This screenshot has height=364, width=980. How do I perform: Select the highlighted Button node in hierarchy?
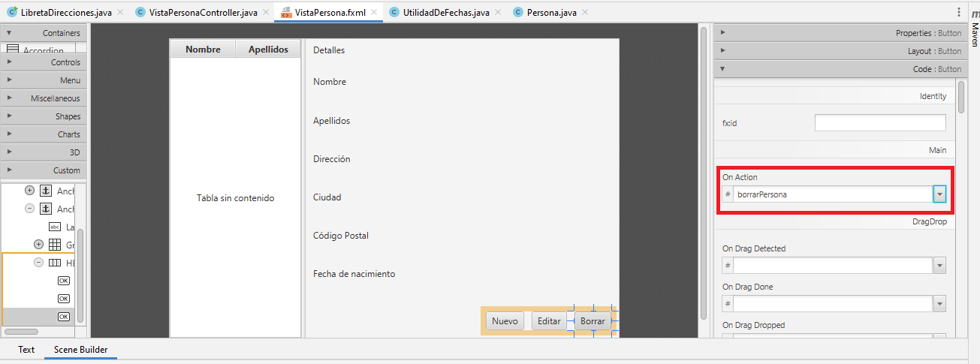click(x=64, y=317)
